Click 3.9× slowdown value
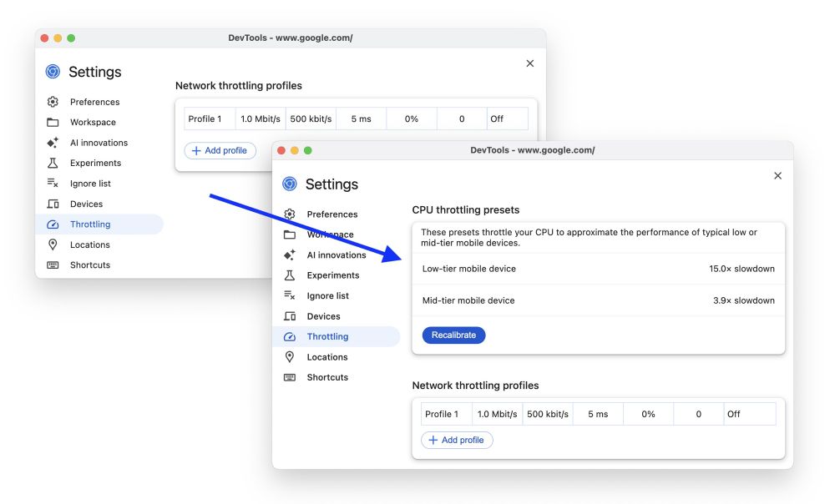The width and height of the screenshot is (835, 504). tap(744, 300)
